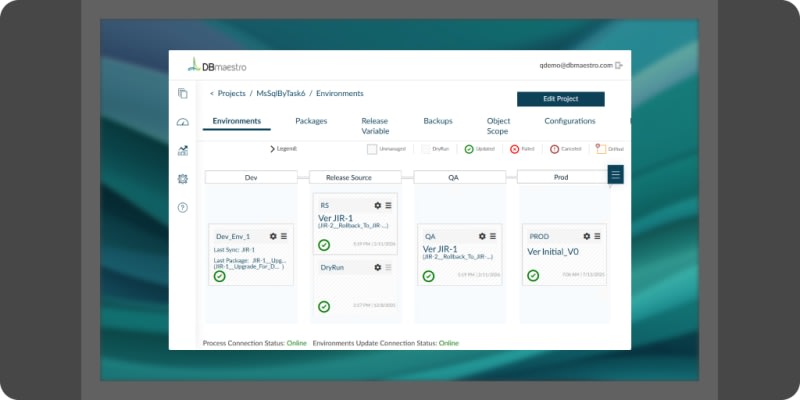This screenshot has height=400, width=800.
Task: Open the menu lines icon on DryRun card
Action: (388, 267)
